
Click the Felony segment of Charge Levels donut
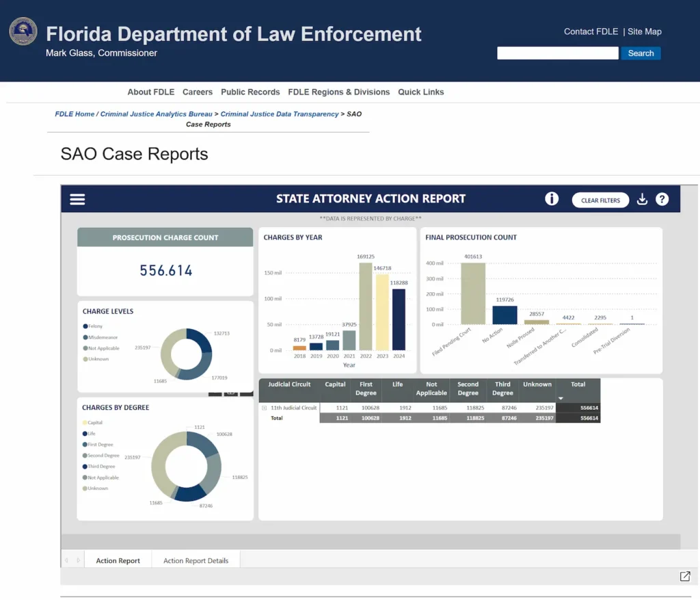point(202,339)
